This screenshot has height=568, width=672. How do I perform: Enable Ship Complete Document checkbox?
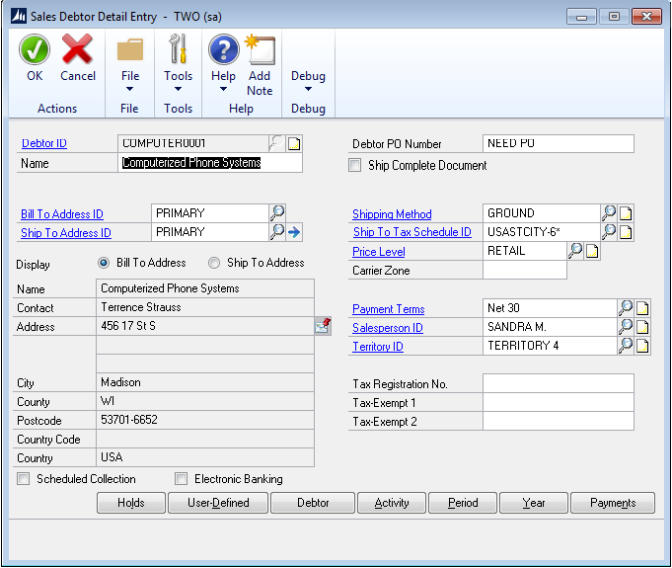(355, 165)
